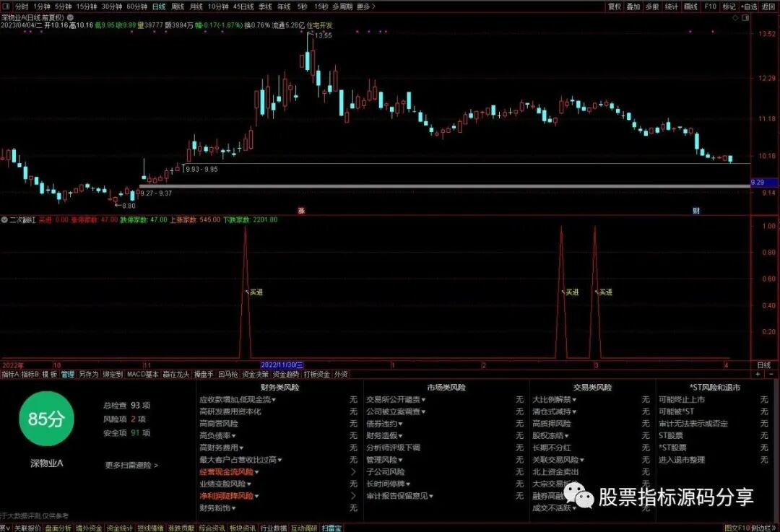Click the minus zoom icon right of indicator tabs
This screenshot has height=532, width=780.
pos(771,374)
